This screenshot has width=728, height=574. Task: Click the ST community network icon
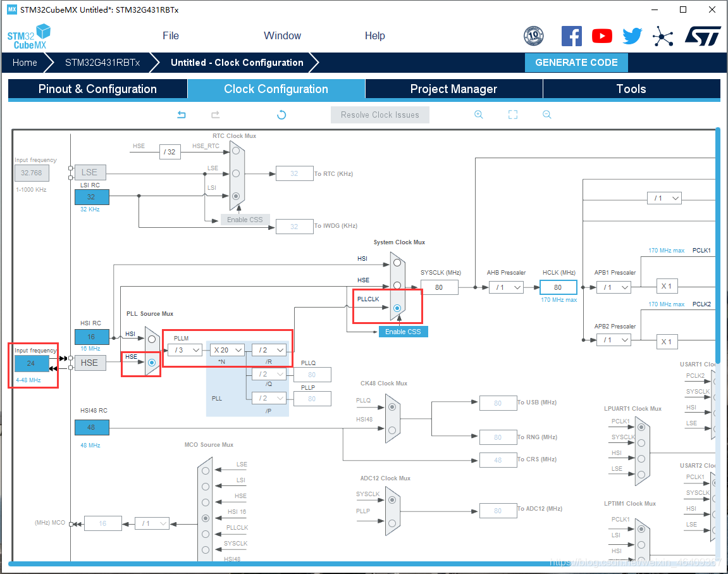[x=663, y=36]
